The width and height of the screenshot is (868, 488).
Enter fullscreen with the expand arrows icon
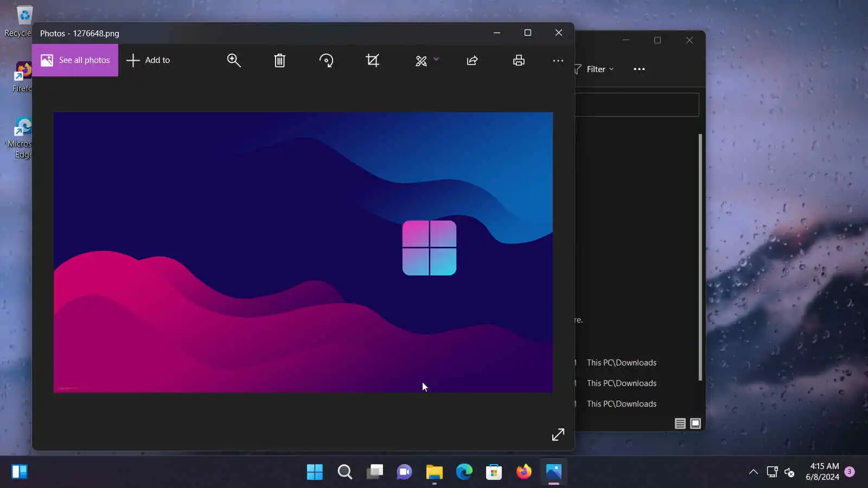coord(558,435)
